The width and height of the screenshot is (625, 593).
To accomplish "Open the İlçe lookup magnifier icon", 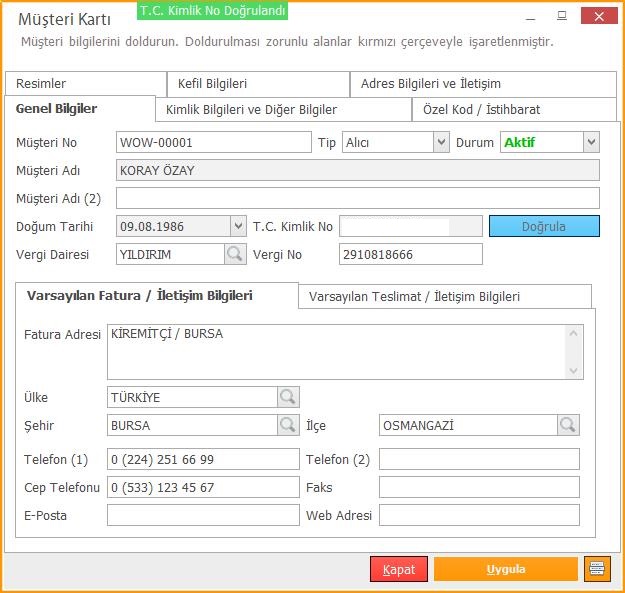I will click(568, 425).
